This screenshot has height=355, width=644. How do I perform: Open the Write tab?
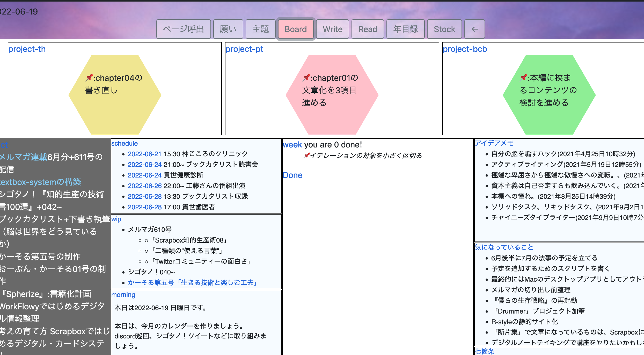(332, 29)
